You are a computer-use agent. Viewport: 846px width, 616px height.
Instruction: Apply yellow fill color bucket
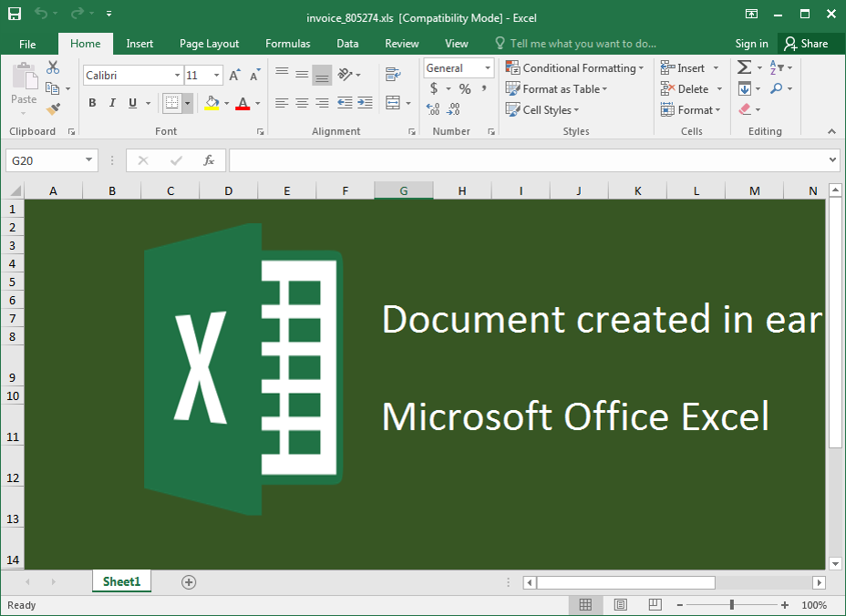click(x=212, y=103)
